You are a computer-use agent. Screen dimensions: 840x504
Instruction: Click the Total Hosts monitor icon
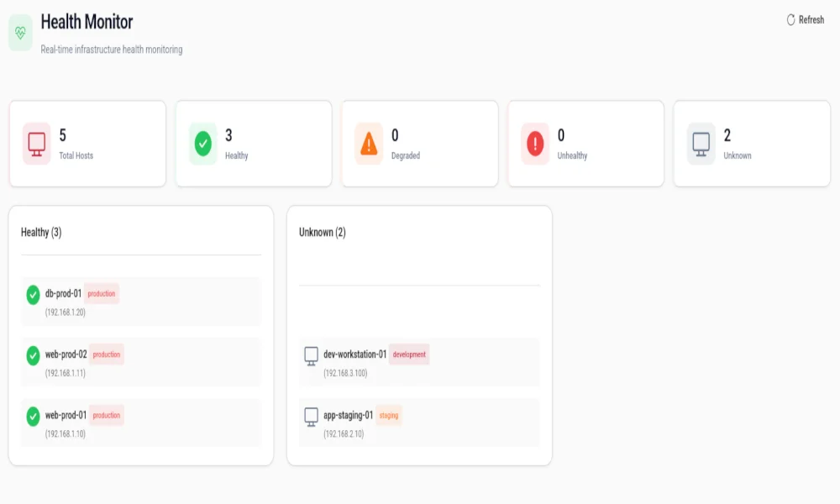point(37,143)
